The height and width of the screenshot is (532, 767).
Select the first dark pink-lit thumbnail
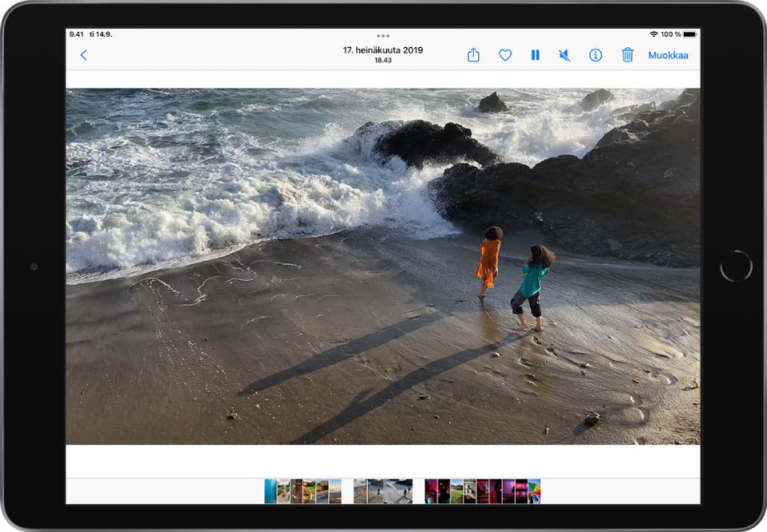coord(431,491)
